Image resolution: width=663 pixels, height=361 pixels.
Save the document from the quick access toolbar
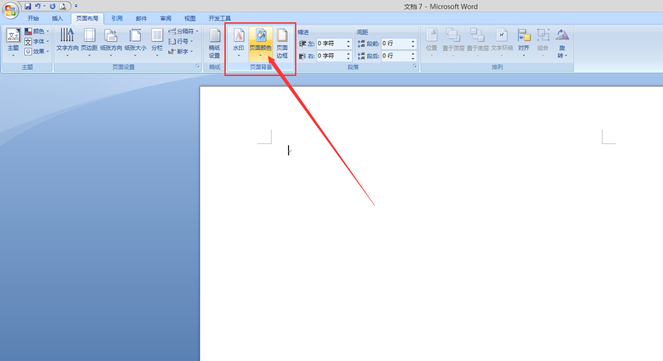[x=27, y=6]
